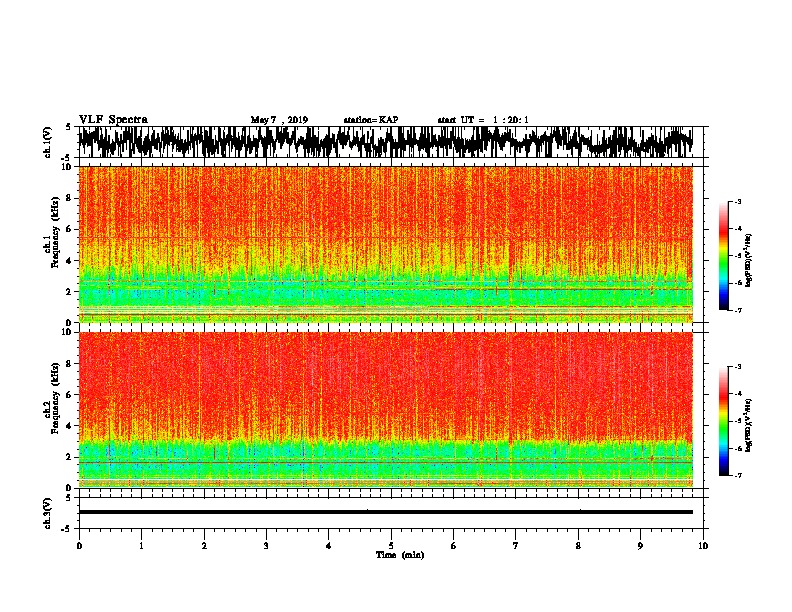
Task: Click the ch.1 spectrogram color scale bar
Action: click(x=723, y=256)
